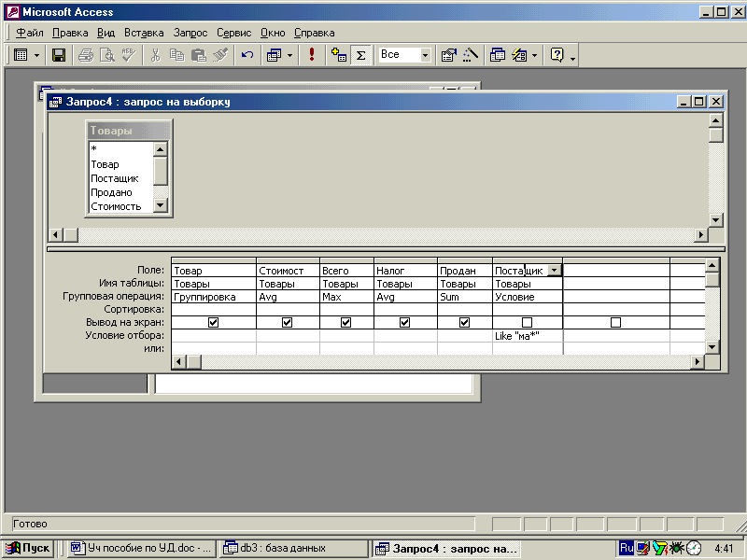Image resolution: width=747 pixels, height=560 pixels.
Task: Expand the New Object dropdown arrow
Action: coord(534,55)
